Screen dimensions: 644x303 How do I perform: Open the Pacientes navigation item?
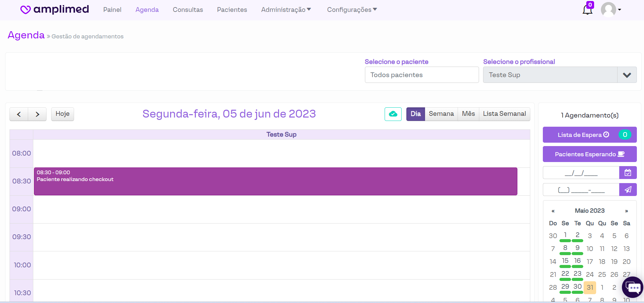coord(232,10)
